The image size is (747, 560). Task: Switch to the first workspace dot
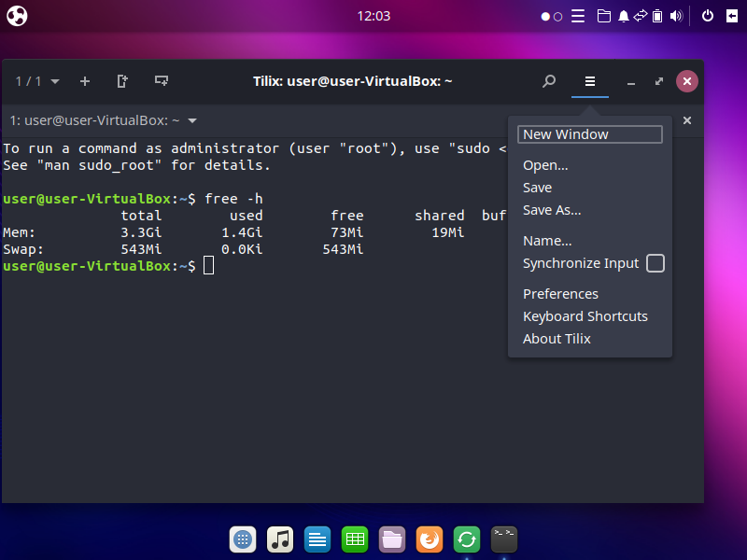545,17
